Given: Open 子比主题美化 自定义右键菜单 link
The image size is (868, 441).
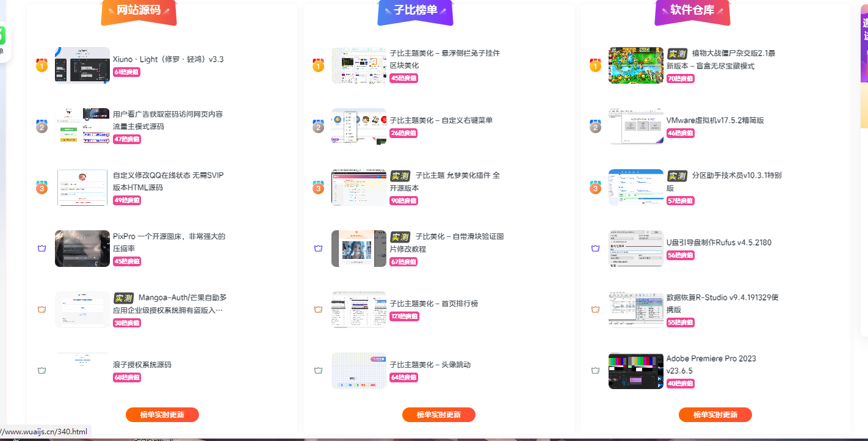Looking at the screenshot, I should click(441, 120).
